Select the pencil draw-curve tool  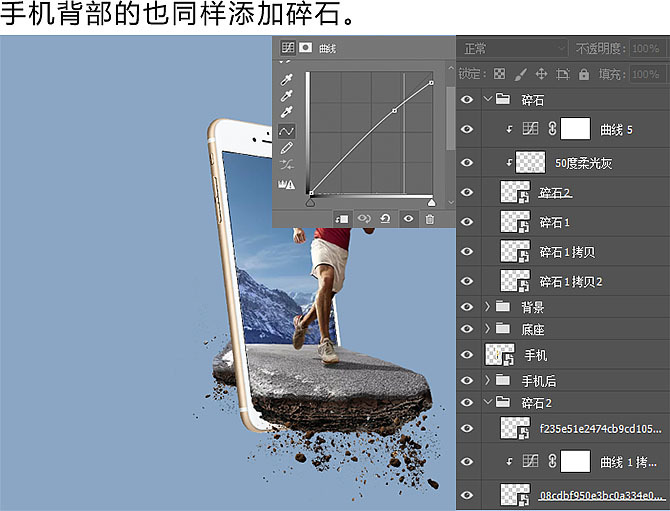[x=287, y=148]
